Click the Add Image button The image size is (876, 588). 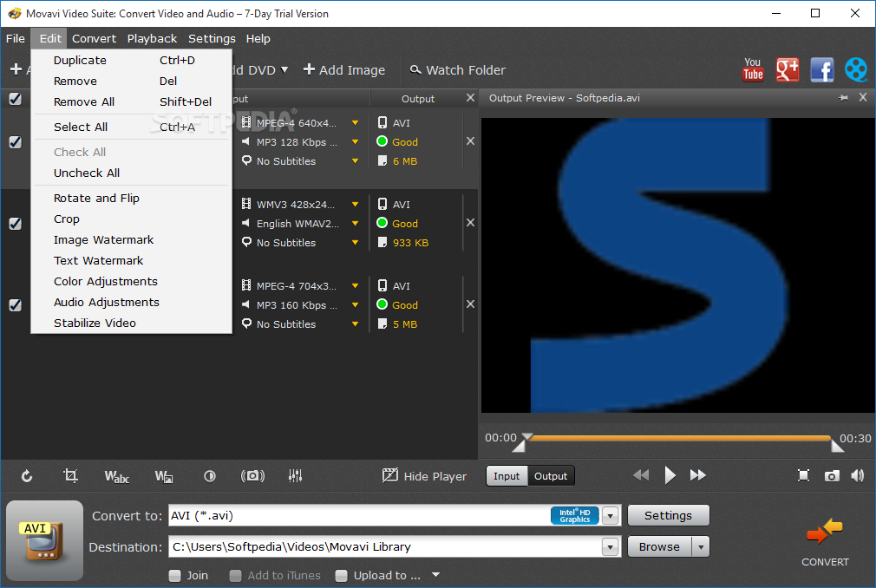344,69
